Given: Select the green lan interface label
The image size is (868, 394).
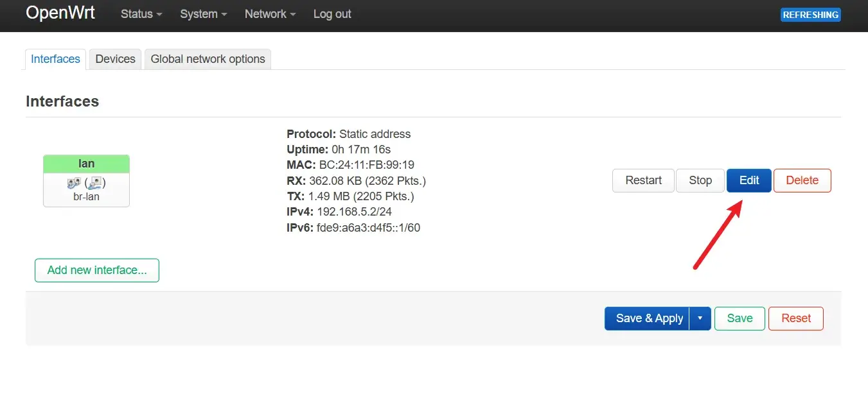Looking at the screenshot, I should pyautogui.click(x=86, y=164).
